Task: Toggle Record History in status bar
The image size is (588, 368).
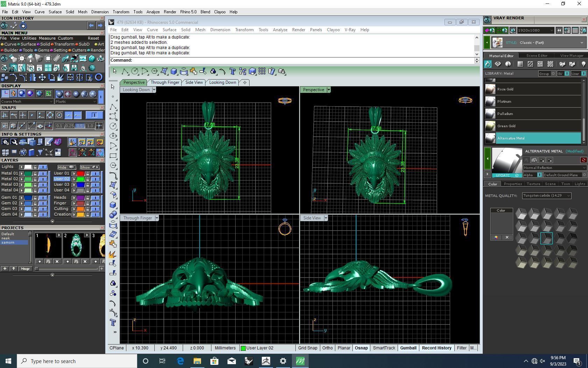Action: [x=436, y=348]
